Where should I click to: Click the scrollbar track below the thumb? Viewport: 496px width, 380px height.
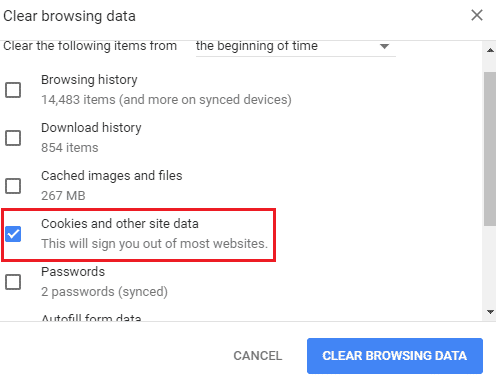490,266
